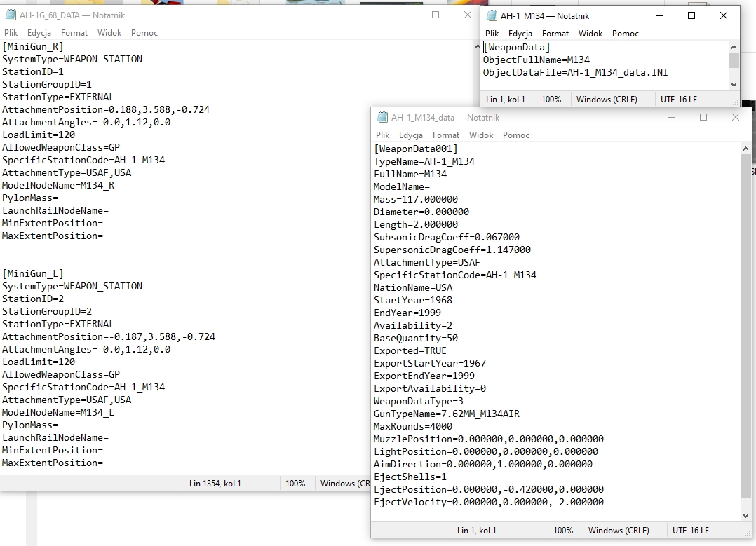Close the AH-1G_68_DATA window
Screen dimensions: 756x546
pos(467,15)
